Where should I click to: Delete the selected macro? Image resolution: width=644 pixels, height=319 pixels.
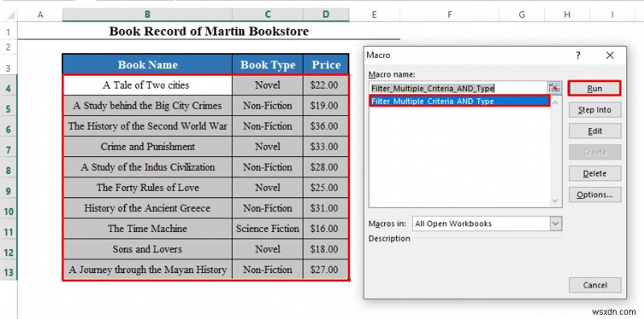coord(595,173)
